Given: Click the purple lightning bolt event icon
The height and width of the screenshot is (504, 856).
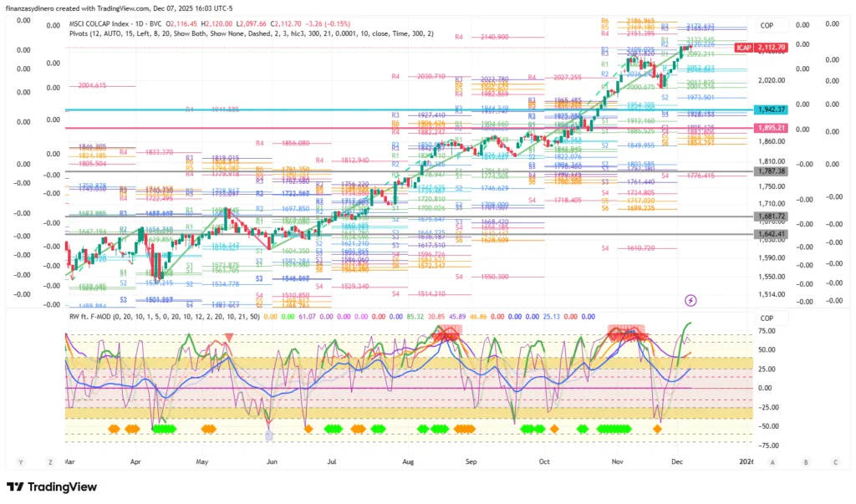Looking at the screenshot, I should [690, 299].
